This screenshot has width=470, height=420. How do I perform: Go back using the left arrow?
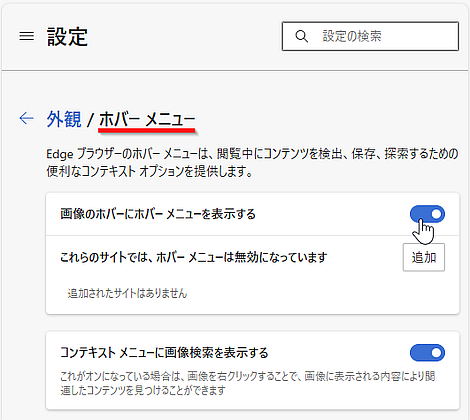tap(27, 118)
